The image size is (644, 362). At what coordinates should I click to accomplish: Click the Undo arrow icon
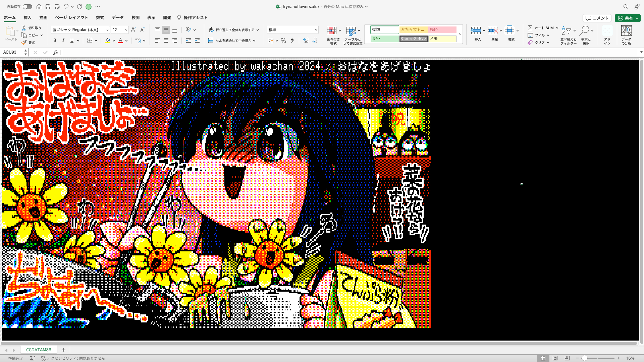pos(66,7)
